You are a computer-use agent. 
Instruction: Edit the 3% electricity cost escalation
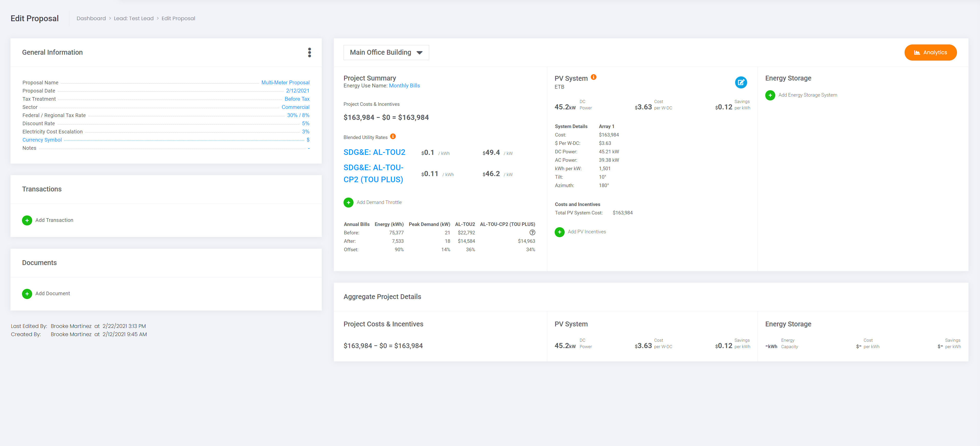[x=305, y=132]
